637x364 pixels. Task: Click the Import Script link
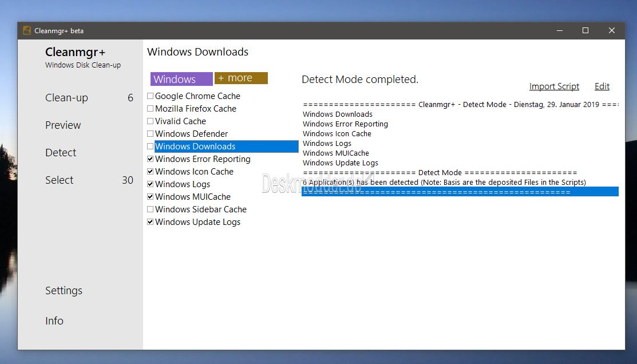pos(554,86)
